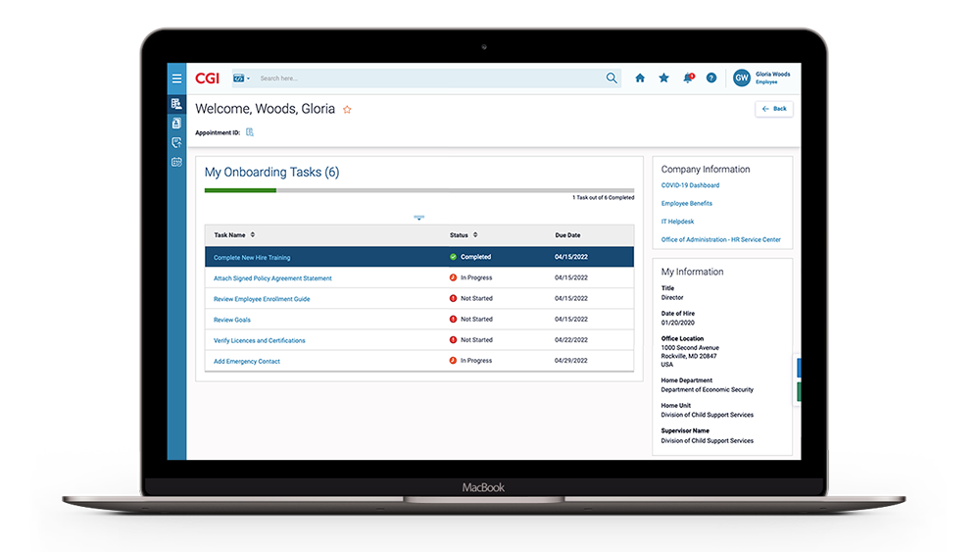Click the help question mark icon
The width and height of the screenshot is (980, 552).
click(x=711, y=78)
